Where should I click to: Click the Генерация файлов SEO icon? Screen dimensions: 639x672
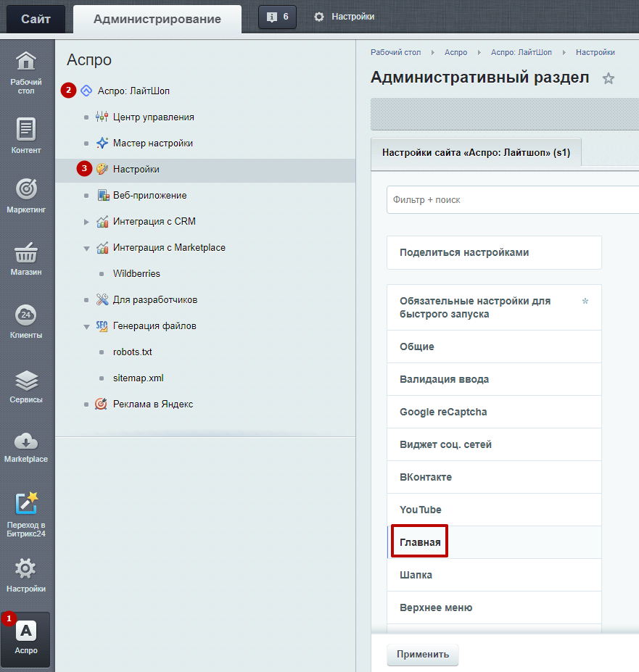point(102,326)
